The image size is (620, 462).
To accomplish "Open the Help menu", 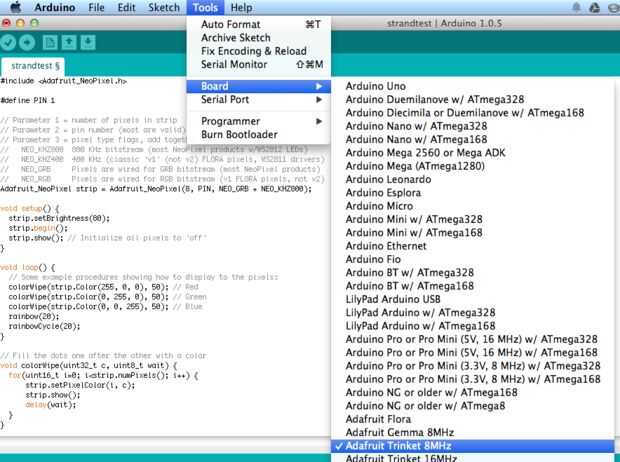I will (x=241, y=8).
